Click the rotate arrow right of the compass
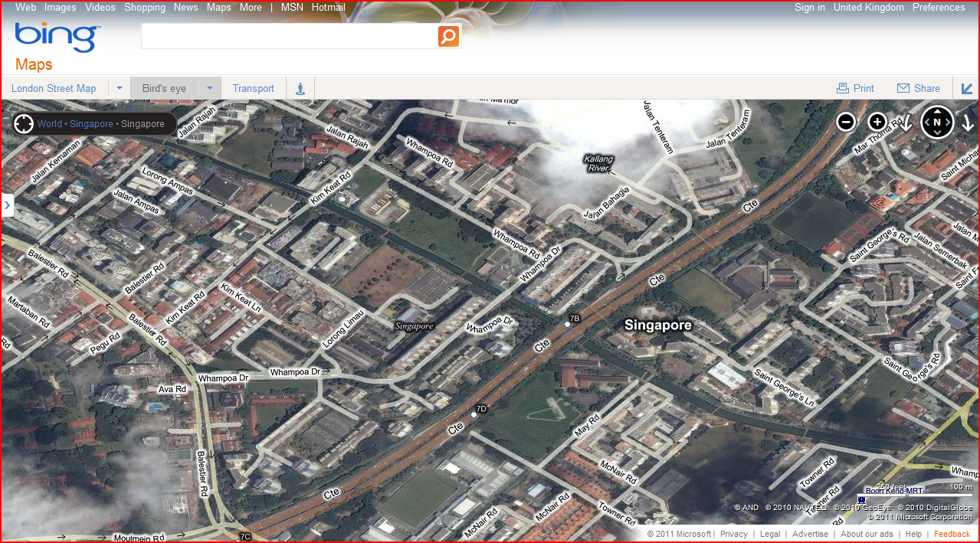The height and width of the screenshot is (543, 980). [x=968, y=123]
